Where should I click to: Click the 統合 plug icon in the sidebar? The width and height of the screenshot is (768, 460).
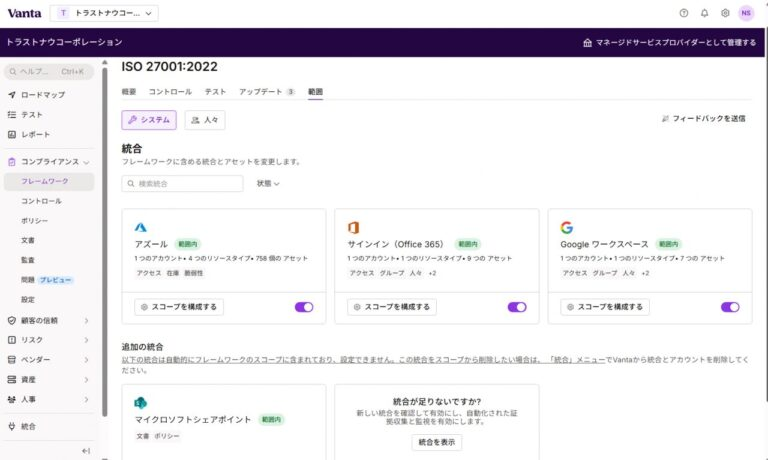12,426
